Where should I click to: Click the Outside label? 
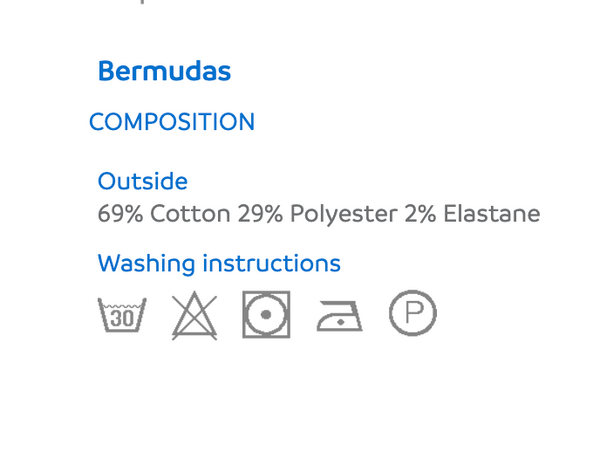pos(143,181)
